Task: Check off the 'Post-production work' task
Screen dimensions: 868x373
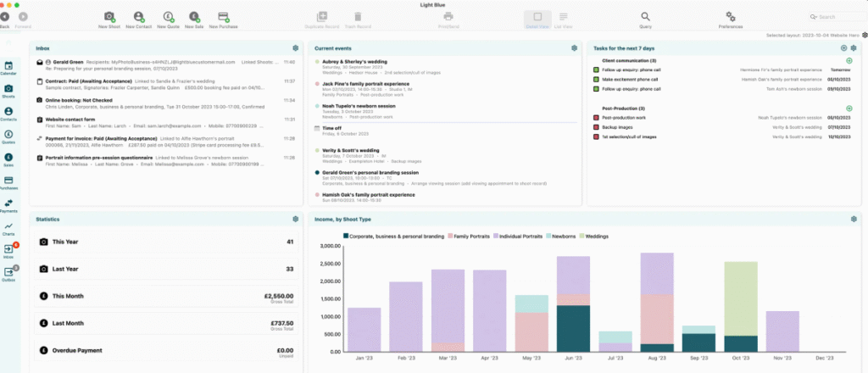Action: [x=597, y=117]
